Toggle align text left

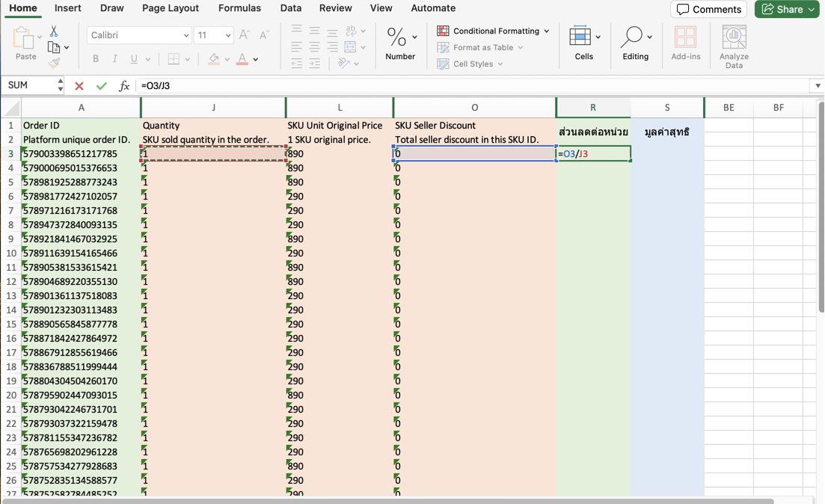point(297,47)
